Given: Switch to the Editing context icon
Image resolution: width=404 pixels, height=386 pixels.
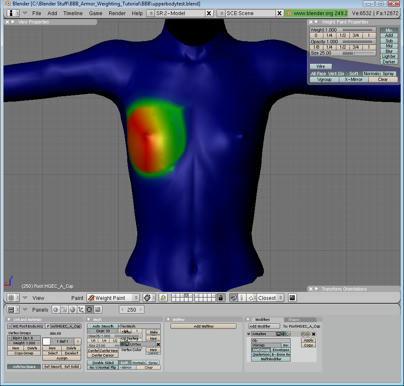Looking at the screenshot, I should coord(89,310).
